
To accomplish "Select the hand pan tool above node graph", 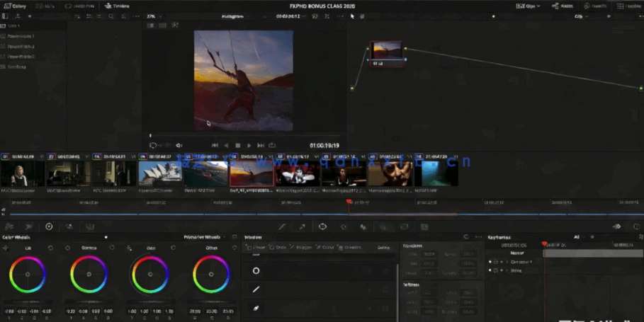I will pyautogui.click(x=362, y=16).
